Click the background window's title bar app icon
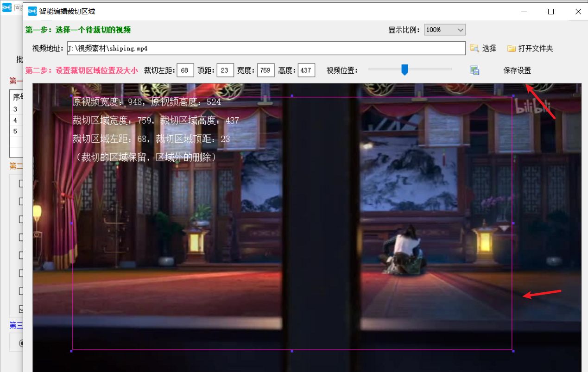588x372 pixels. click(x=6, y=7)
